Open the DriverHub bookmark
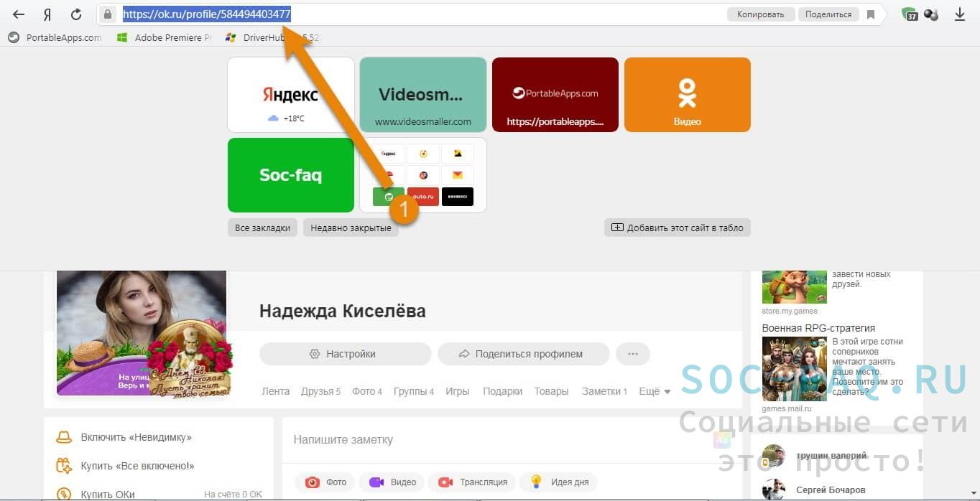Viewport: 980px width, 501px height. tap(272, 37)
